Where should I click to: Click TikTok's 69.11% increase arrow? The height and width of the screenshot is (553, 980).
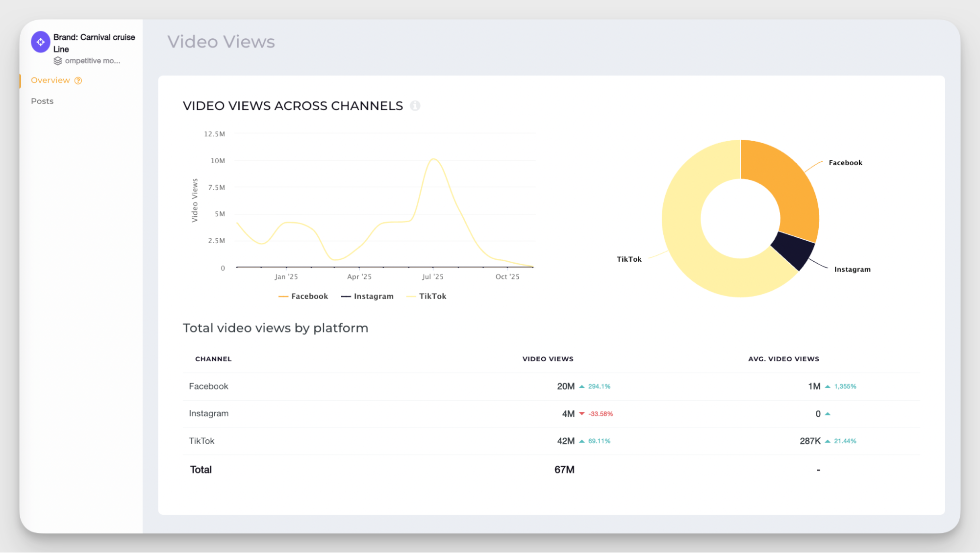pos(581,441)
